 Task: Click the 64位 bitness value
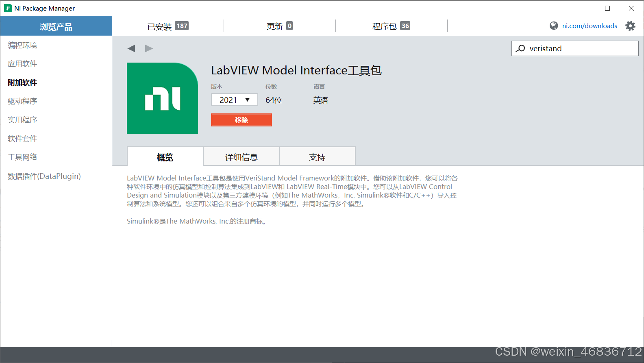click(x=274, y=100)
